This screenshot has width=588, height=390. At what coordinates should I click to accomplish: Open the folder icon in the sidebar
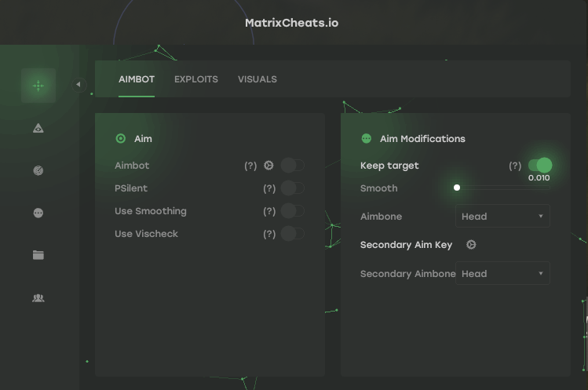pyautogui.click(x=38, y=255)
